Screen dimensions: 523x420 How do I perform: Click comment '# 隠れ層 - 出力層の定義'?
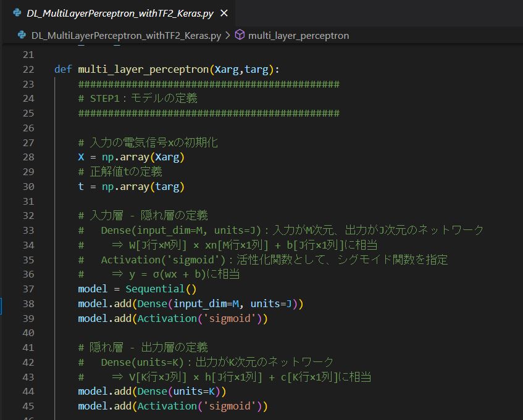(x=143, y=347)
